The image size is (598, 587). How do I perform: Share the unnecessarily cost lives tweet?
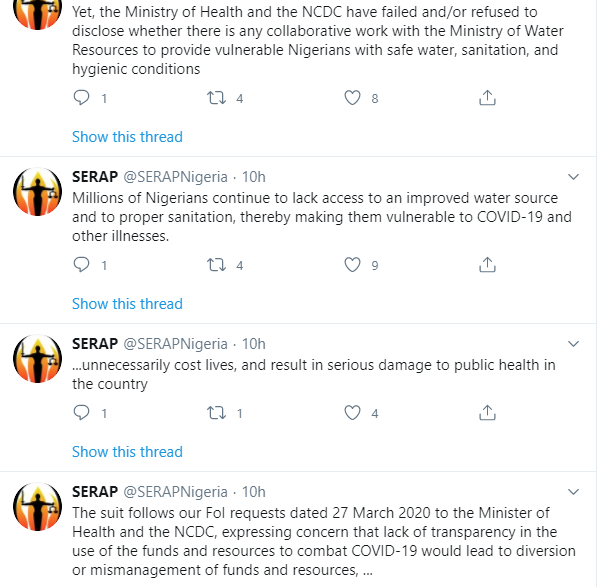pos(487,412)
